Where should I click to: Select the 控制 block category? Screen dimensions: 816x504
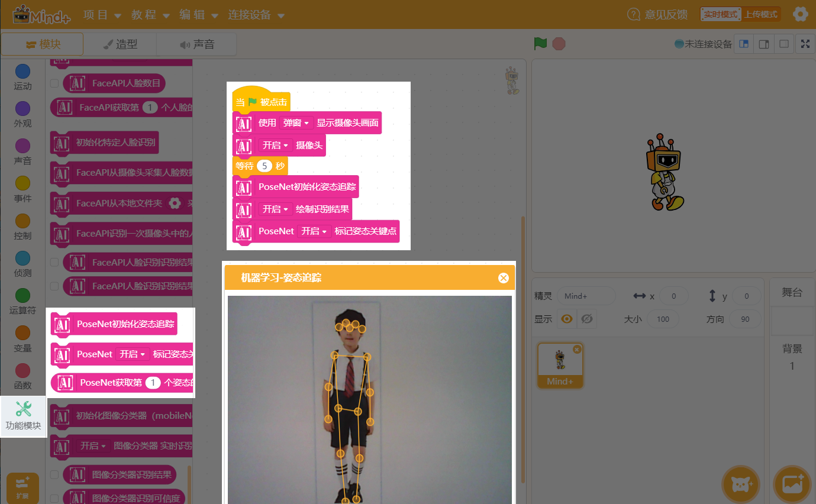22,227
